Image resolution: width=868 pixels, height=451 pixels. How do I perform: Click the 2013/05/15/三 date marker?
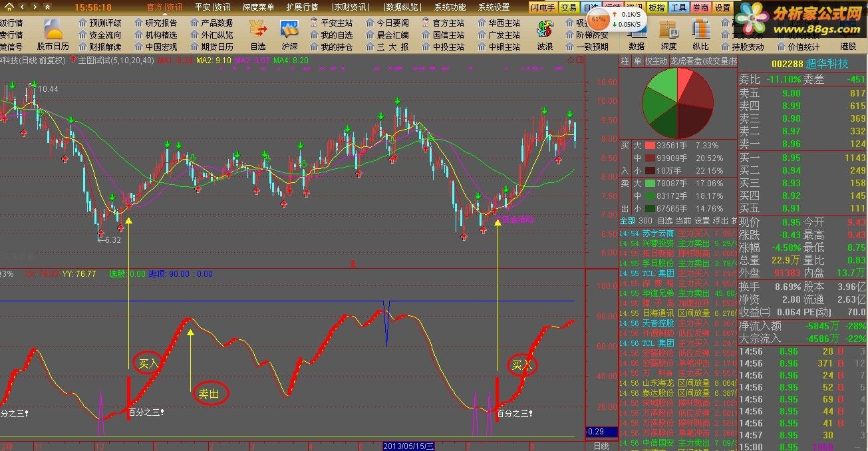tap(408, 445)
